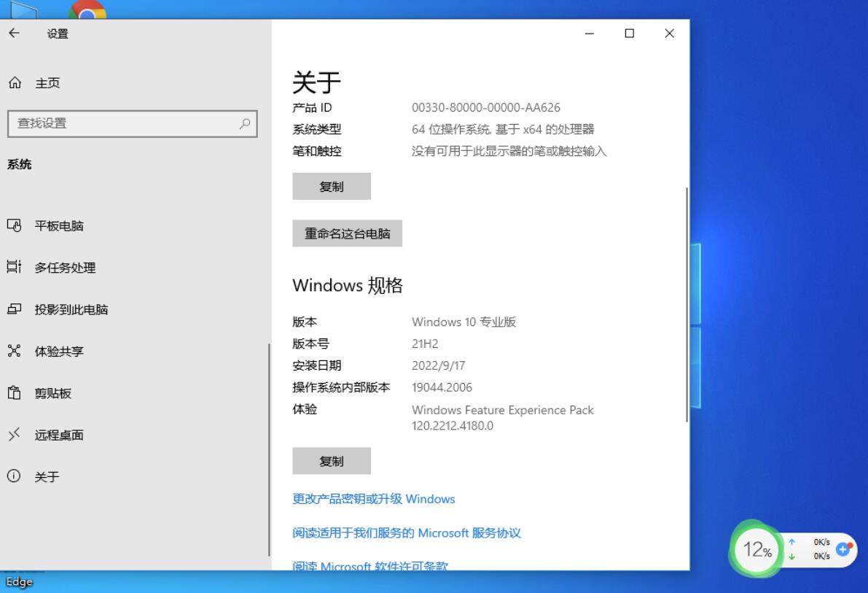
Task: Go back with the arrow icon in Settings
Action: [x=15, y=34]
